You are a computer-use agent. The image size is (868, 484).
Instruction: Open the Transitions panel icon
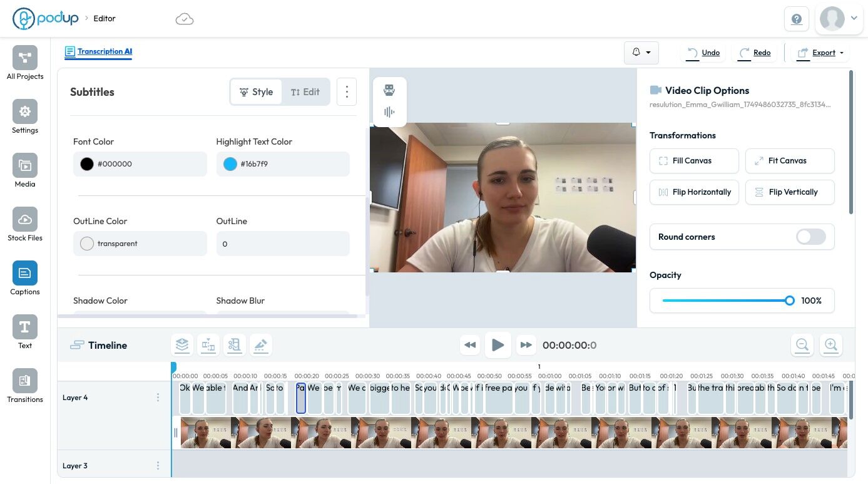point(25,381)
